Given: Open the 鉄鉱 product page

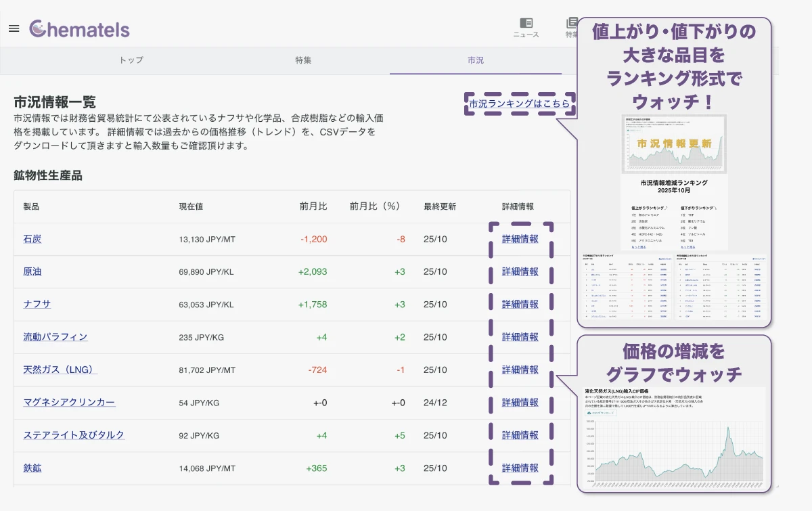Looking at the screenshot, I should point(31,468).
